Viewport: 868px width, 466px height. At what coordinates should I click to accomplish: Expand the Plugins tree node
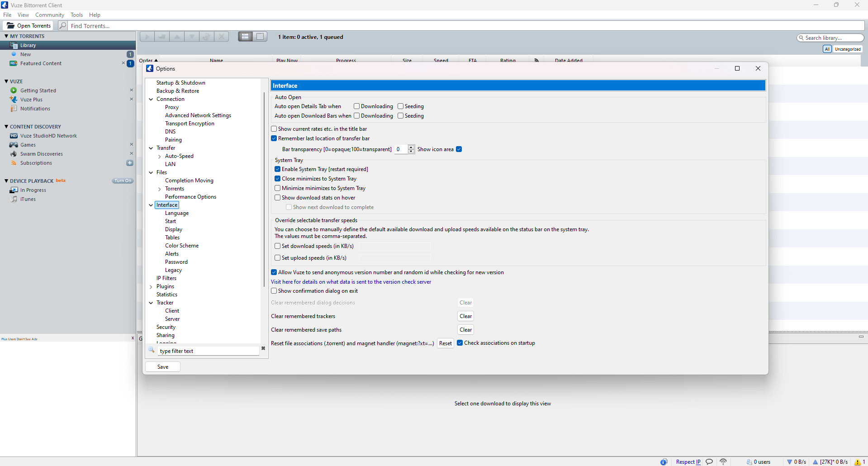(x=151, y=286)
